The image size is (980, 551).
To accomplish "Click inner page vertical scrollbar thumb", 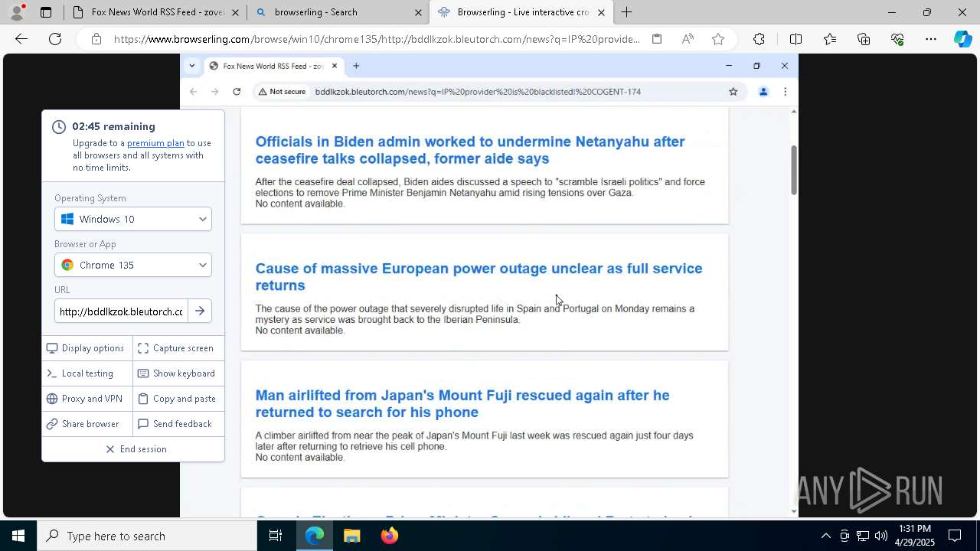I will point(793,170).
